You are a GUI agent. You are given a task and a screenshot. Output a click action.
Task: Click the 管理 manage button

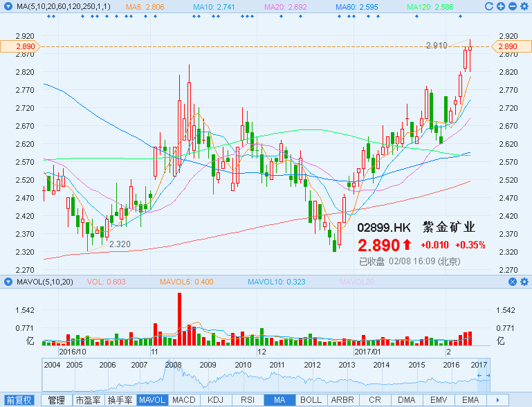(x=56, y=400)
